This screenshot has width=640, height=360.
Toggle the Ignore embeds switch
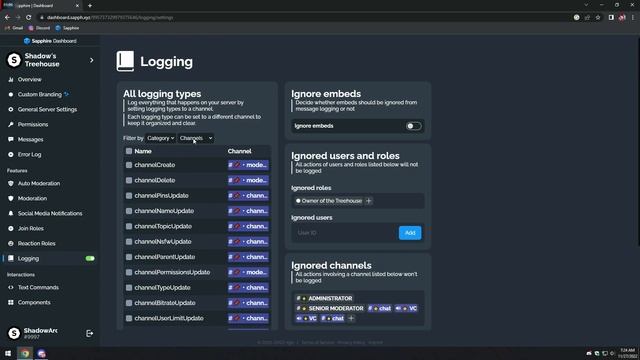pos(413,126)
